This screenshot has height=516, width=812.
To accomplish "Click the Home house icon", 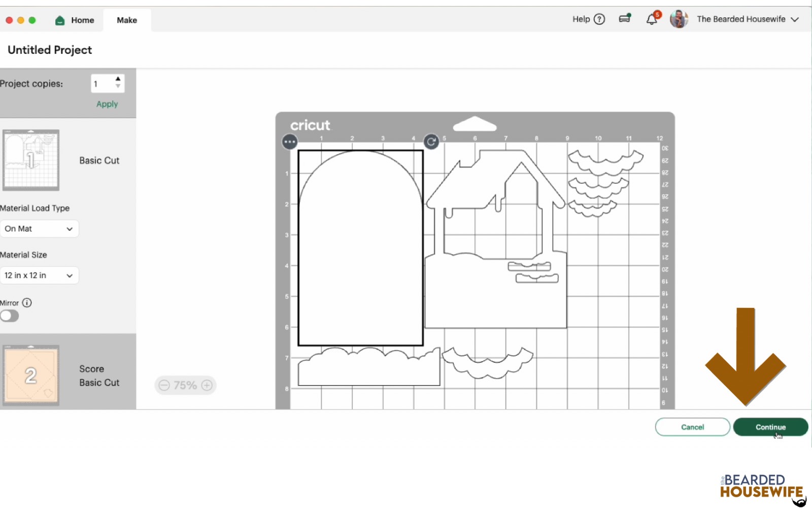I will (x=60, y=20).
